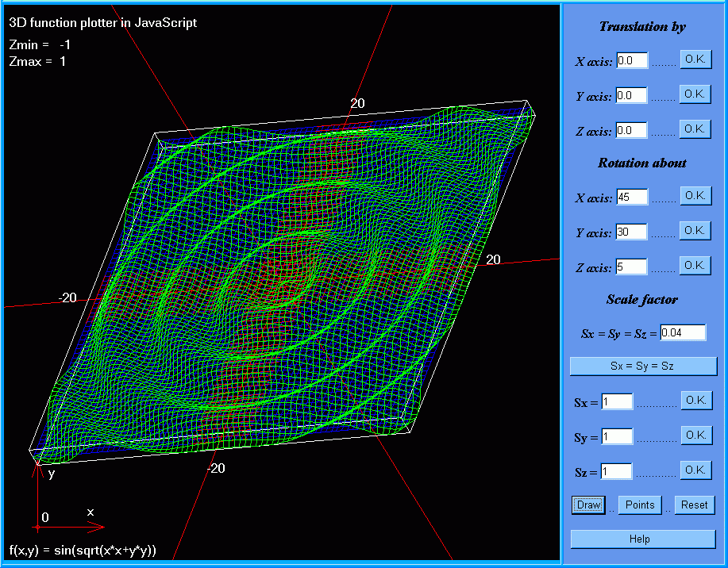Select the X axis rotation field showing 45
The image size is (728, 568).
632,198
